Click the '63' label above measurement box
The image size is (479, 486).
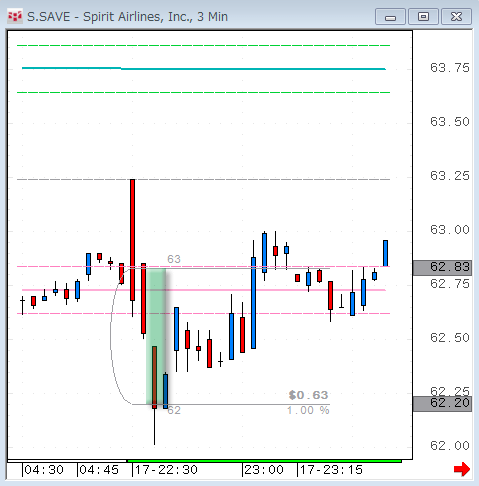click(x=174, y=259)
